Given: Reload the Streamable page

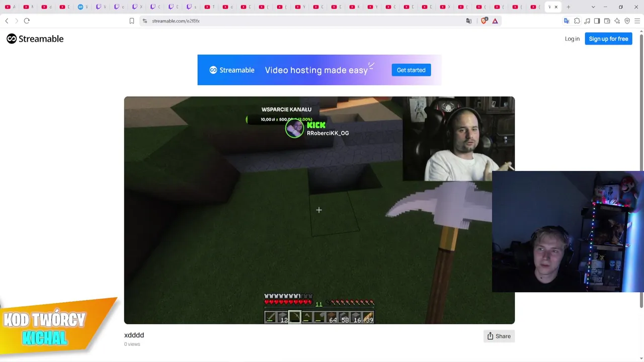Looking at the screenshot, I should click(27, 21).
